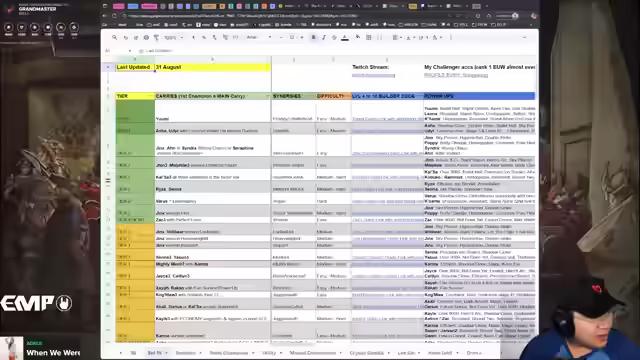Apply strikethrough formatting icon
This screenshot has width=640, height=360.
334,38
